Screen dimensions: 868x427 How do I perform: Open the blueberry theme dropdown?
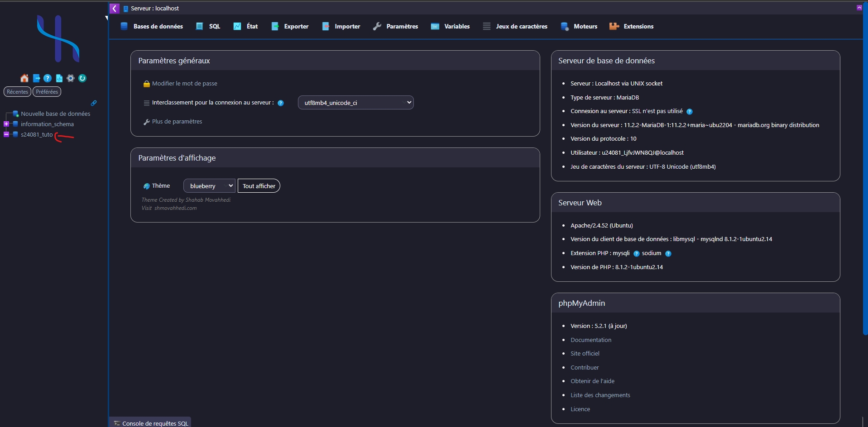click(209, 186)
